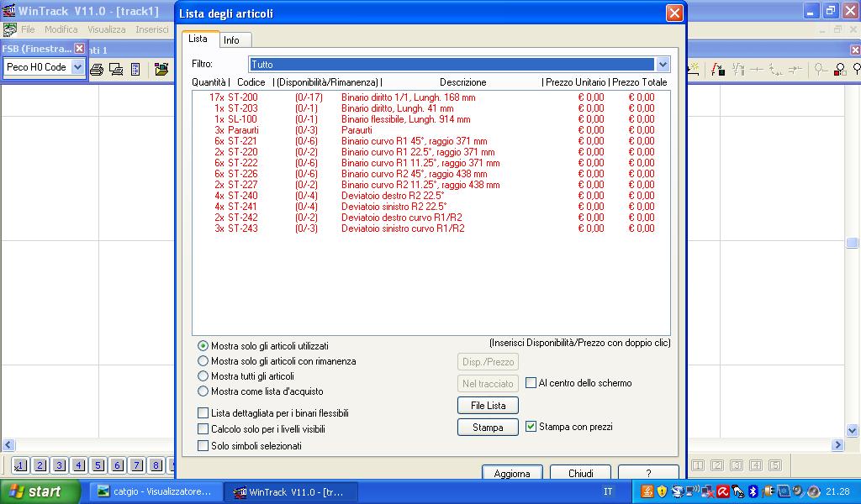861x504 pixels.
Task: Click the printer icon in WinTrack toolbar
Action: (x=97, y=69)
